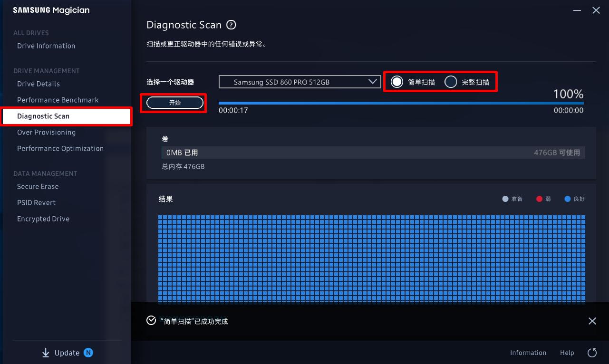The width and height of the screenshot is (609, 364).
Task: Click the red 弱 legend dot
Action: point(540,199)
